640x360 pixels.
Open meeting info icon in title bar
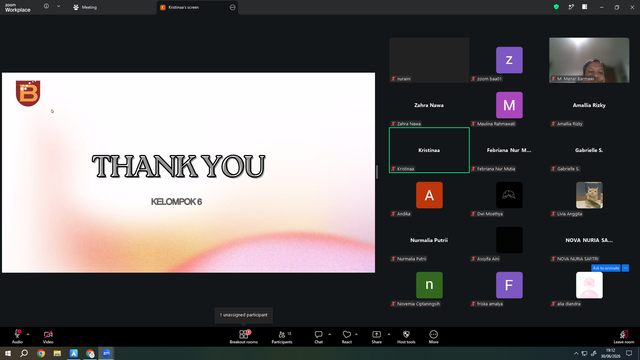coord(47,7)
